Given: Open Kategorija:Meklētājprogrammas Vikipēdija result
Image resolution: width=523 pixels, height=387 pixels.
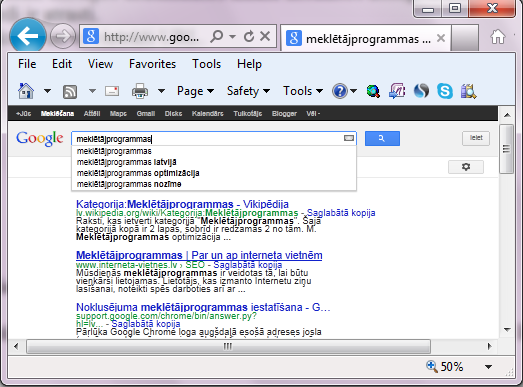Looking at the screenshot, I should pyautogui.click(x=182, y=204).
